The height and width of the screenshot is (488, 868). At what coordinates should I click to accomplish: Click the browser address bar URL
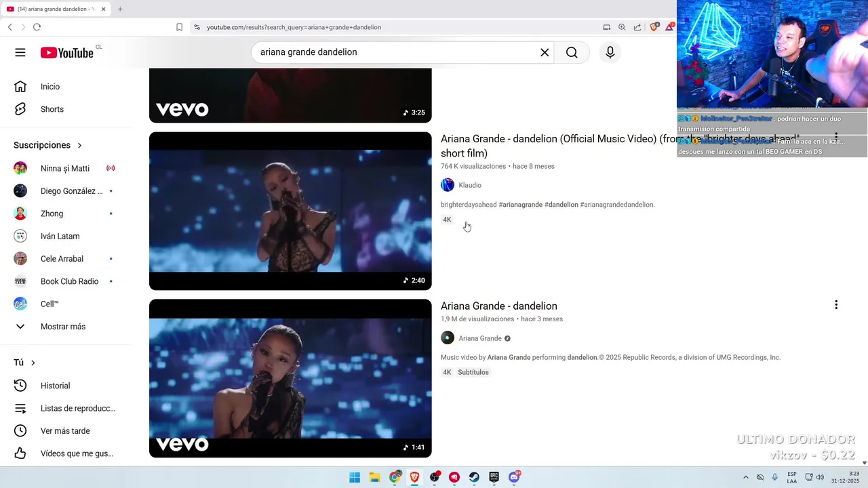(294, 27)
